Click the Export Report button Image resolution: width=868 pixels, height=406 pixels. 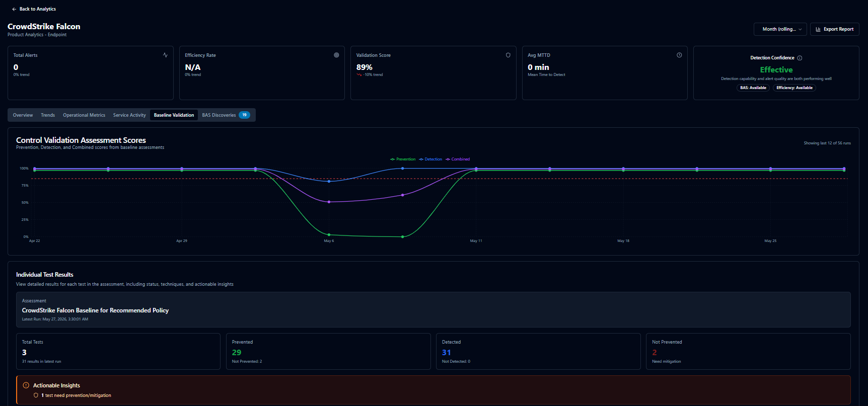tap(834, 29)
